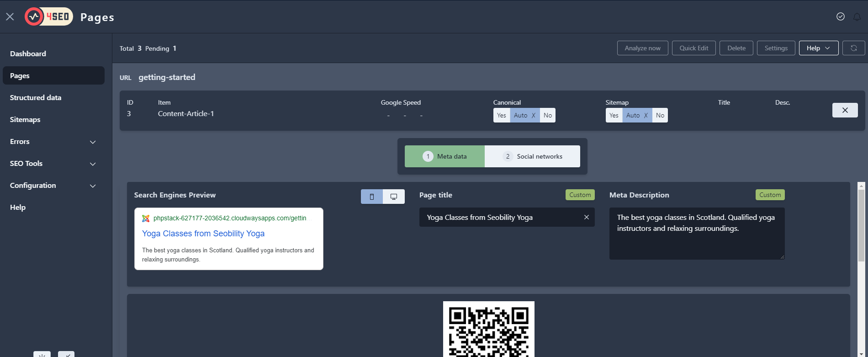Click the "Total 3" counter

(x=131, y=48)
